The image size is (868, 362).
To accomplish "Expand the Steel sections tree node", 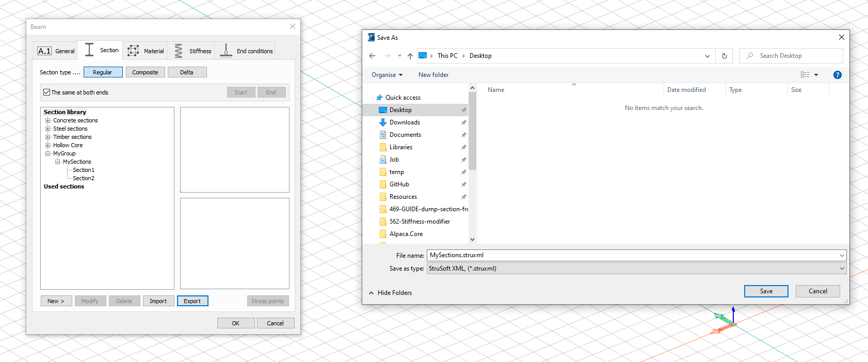I will [48, 129].
